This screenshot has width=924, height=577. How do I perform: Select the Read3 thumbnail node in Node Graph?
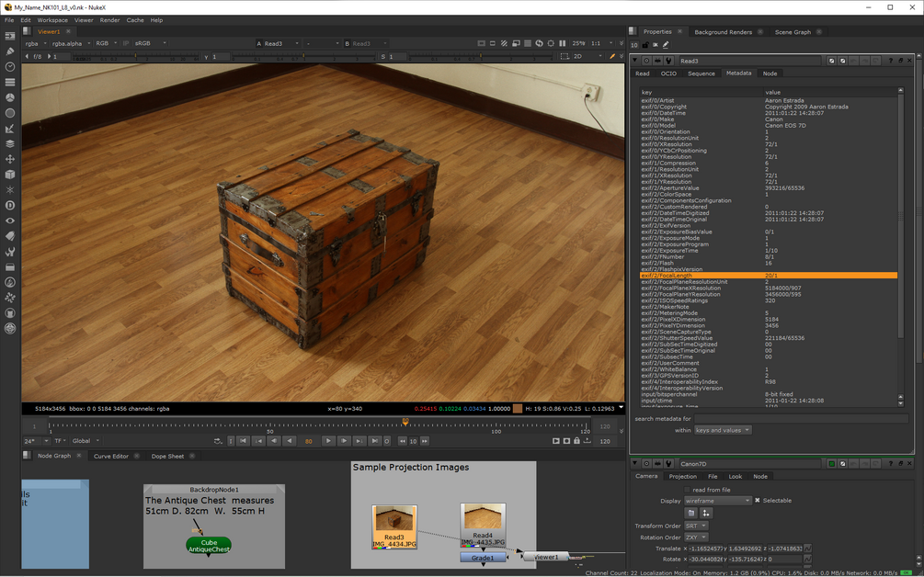394,526
